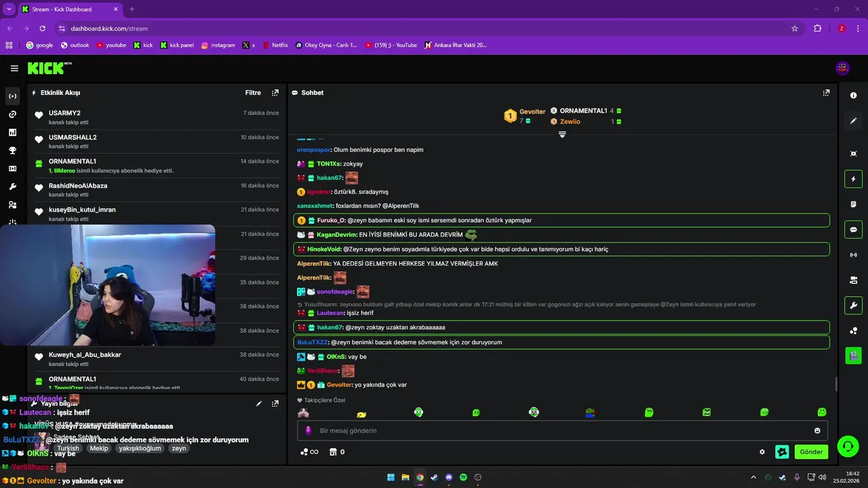Click the yakışıklıoğlum stream tag
The width and height of the screenshot is (868, 488).
140,448
